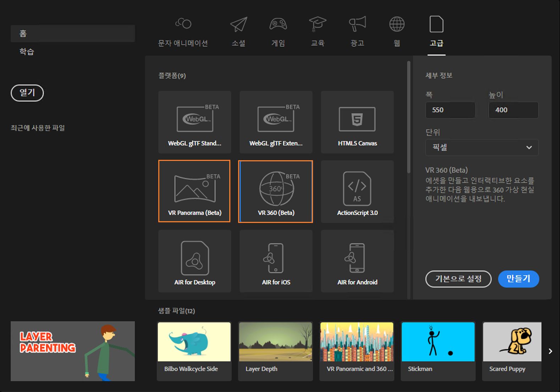The width and height of the screenshot is (560, 392).
Task: Choose the HTML5 Canvas platform preset
Action: pyautogui.click(x=357, y=122)
